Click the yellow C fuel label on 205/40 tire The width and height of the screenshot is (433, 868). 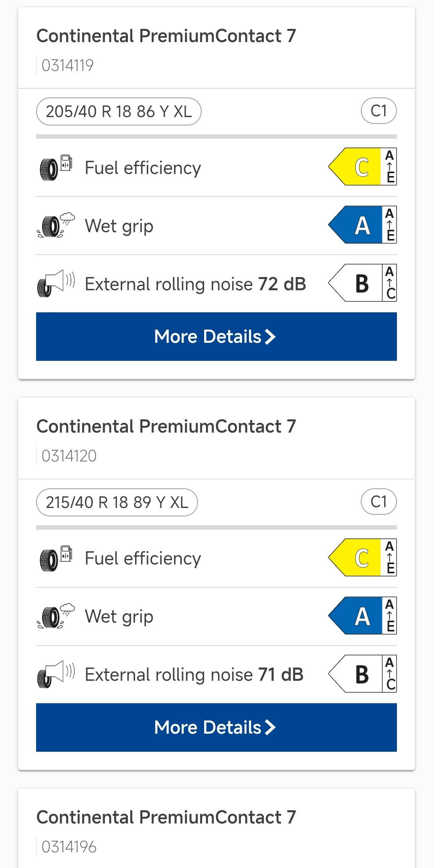[362, 167]
